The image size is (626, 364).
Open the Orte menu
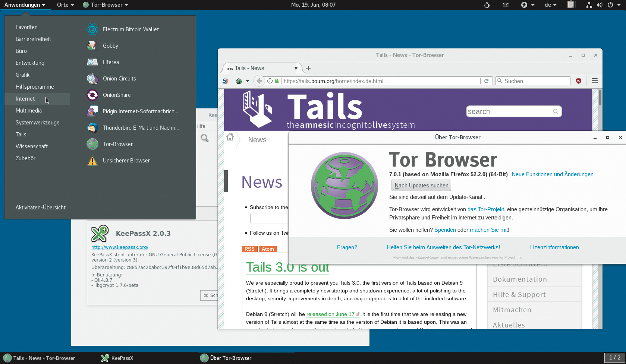click(x=65, y=5)
